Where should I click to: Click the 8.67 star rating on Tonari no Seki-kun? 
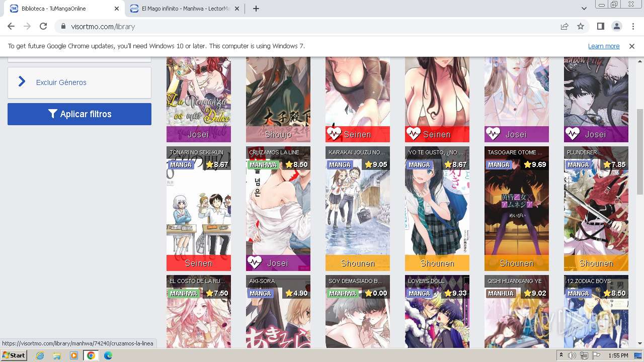pyautogui.click(x=217, y=164)
